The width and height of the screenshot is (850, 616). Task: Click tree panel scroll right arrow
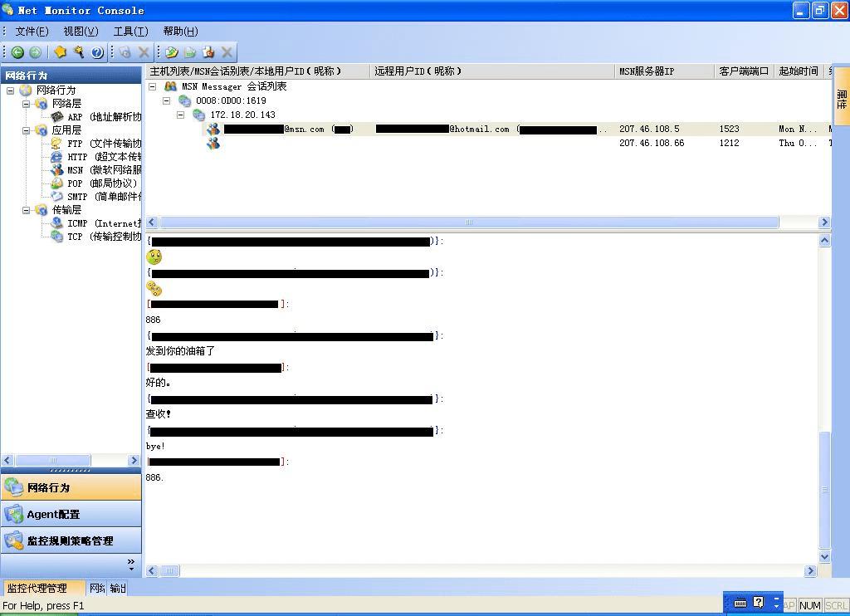[134, 461]
